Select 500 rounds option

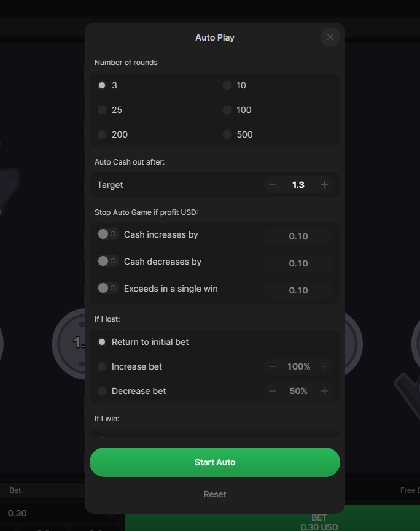click(227, 134)
